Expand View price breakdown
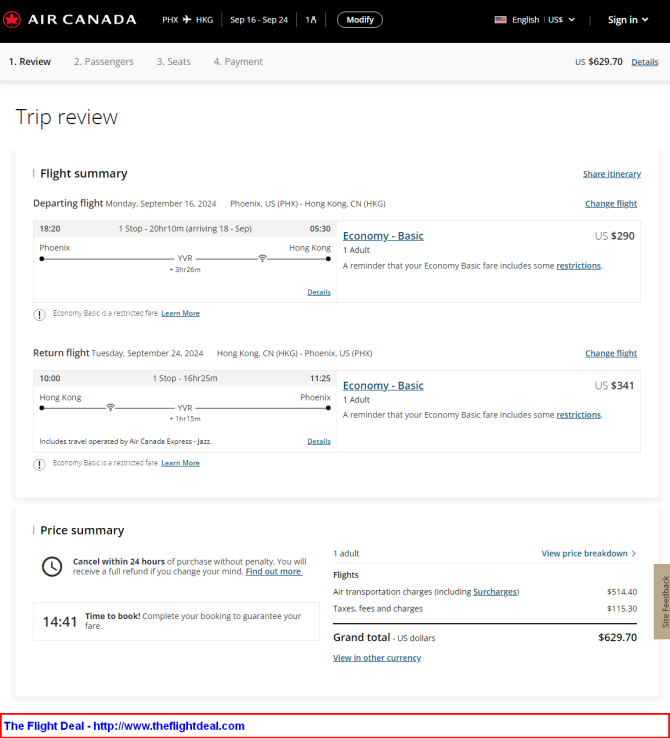 589,554
